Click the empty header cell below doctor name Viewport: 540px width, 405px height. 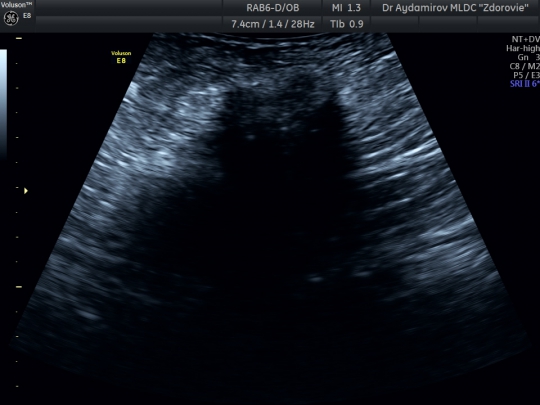tap(448, 24)
